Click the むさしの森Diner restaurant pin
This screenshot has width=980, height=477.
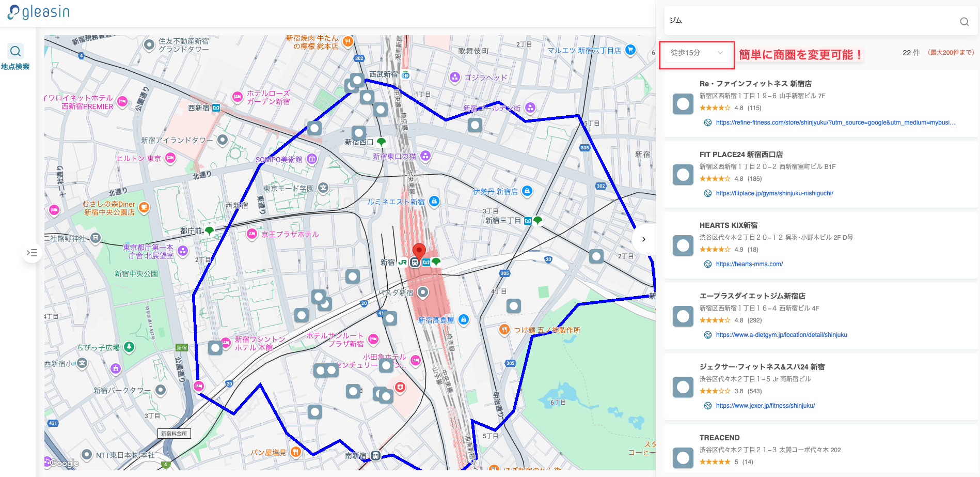tap(144, 208)
